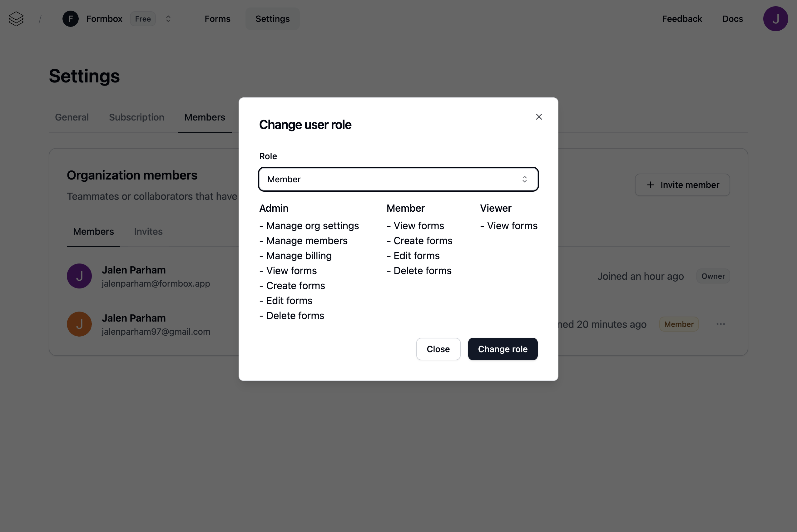
Task: Expand the organization switcher chevrons
Action: (x=168, y=19)
